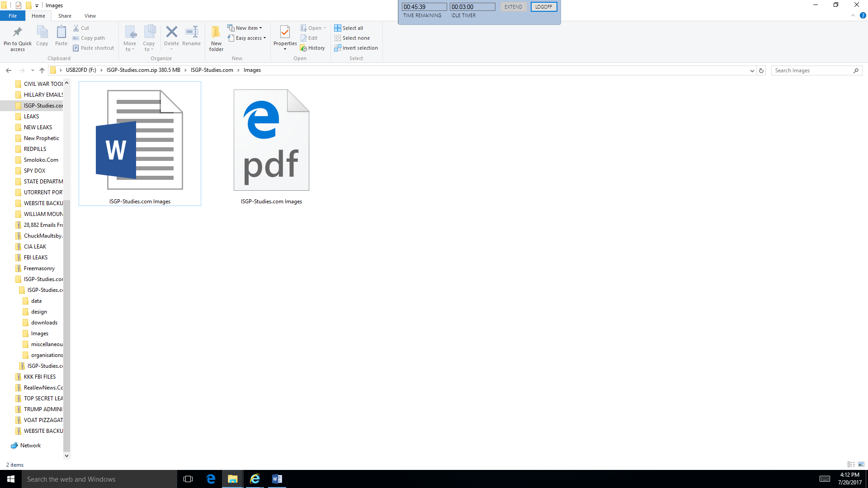Open the Copy to menu
Screen dimensions: 868x488
pos(149,38)
